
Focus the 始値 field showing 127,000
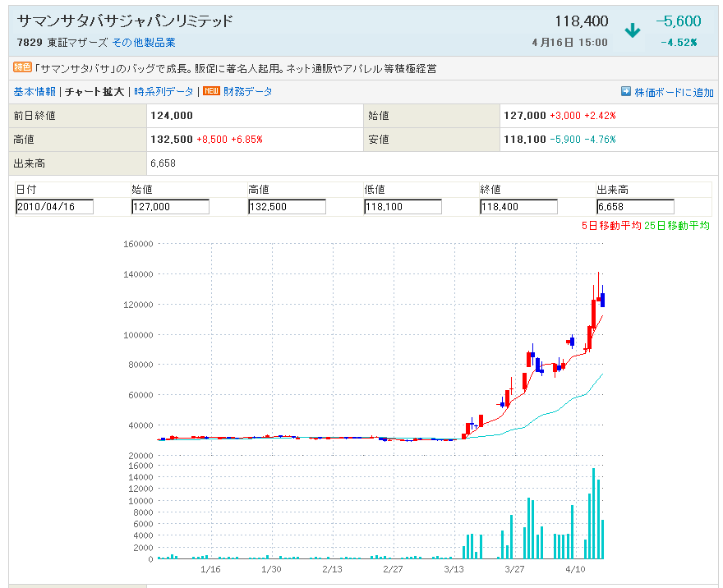[x=170, y=207]
